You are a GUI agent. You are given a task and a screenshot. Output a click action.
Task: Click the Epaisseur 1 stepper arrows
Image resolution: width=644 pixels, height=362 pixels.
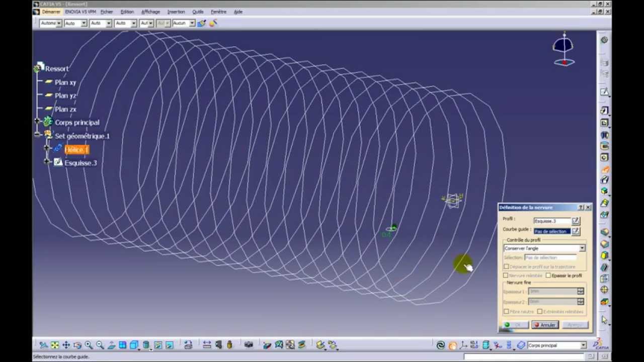click(x=581, y=291)
